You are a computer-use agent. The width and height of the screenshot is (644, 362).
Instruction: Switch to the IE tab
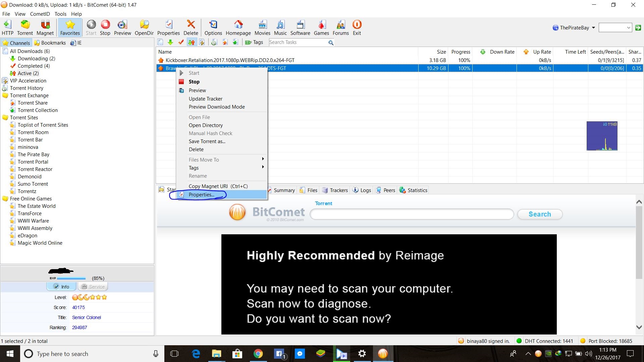click(x=76, y=43)
